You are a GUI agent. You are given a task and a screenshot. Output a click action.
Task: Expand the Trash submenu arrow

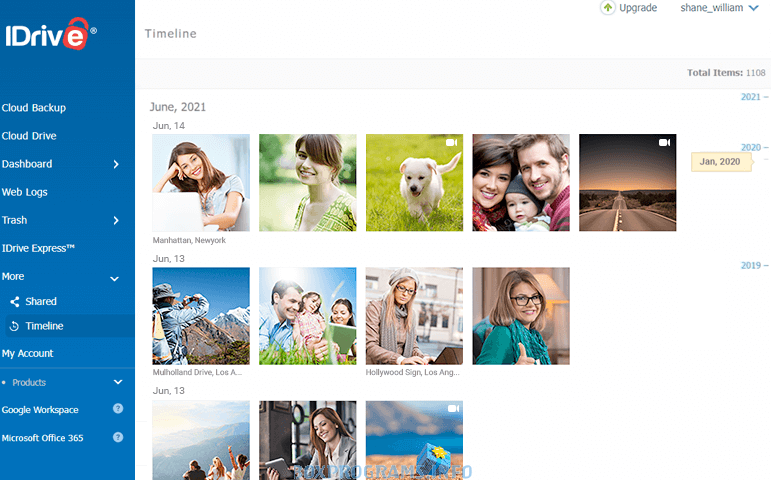116,220
